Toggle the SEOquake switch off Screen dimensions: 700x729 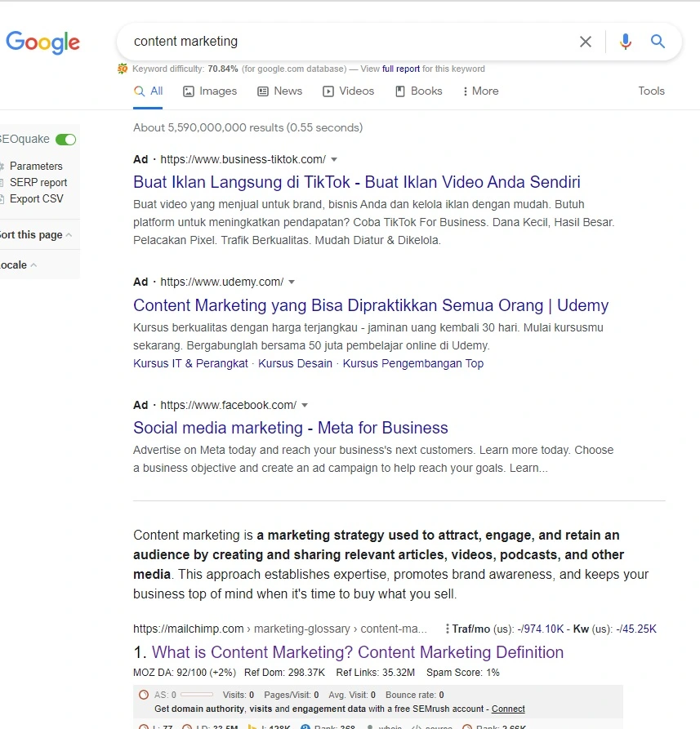[x=65, y=140]
